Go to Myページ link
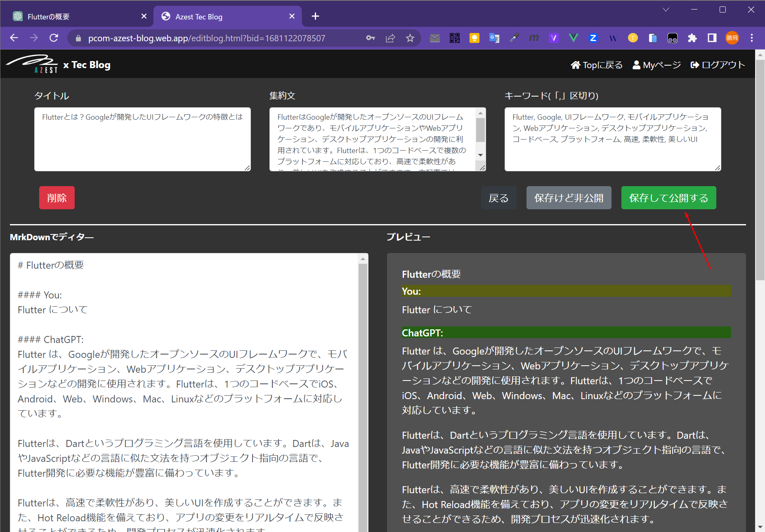 [656, 65]
